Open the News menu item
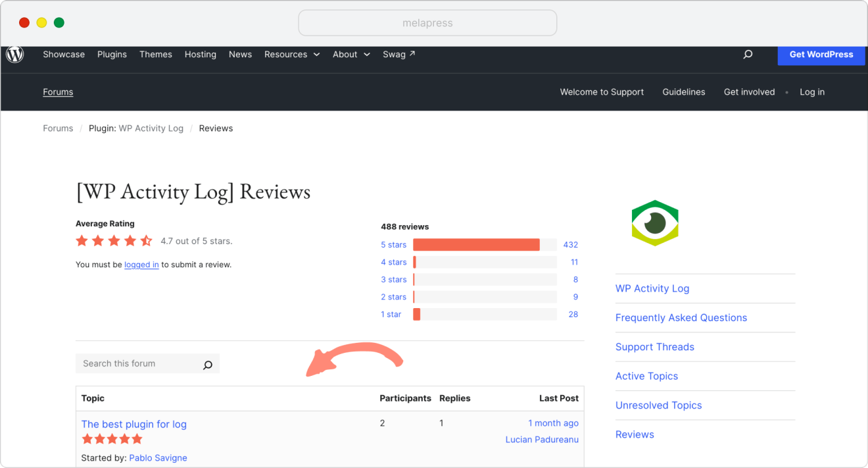This screenshot has width=868, height=468. click(x=240, y=55)
